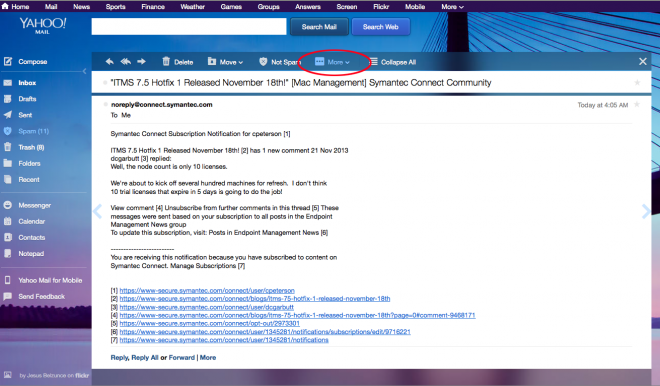Close the open message with X
Screen dimensions: 660x386
[643, 61]
